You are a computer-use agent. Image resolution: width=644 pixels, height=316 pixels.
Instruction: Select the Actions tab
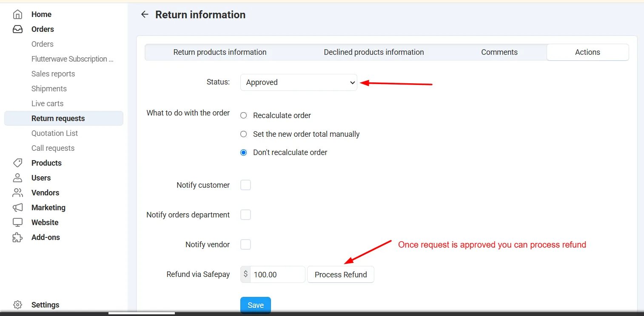[x=587, y=52]
